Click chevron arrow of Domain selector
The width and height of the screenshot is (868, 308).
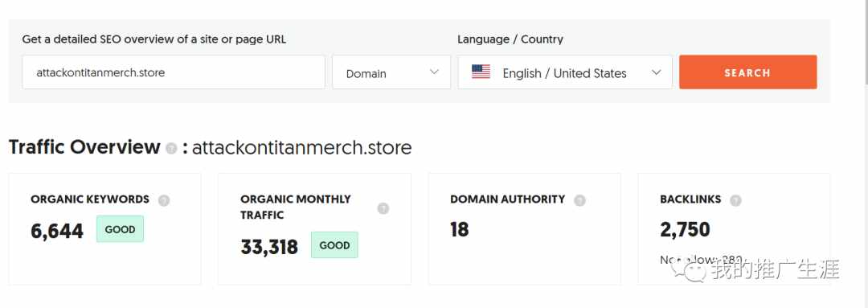(x=434, y=72)
